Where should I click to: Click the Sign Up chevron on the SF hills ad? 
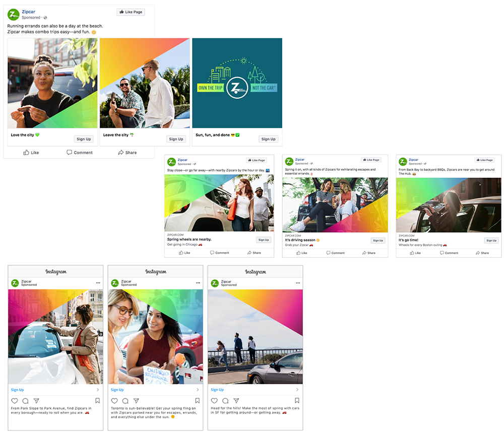(x=297, y=390)
